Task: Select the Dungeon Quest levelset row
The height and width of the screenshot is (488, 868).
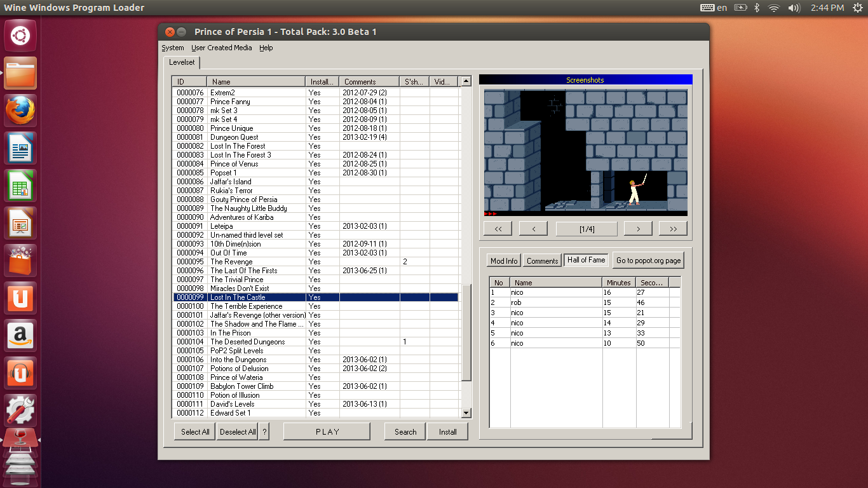Action: click(316, 137)
